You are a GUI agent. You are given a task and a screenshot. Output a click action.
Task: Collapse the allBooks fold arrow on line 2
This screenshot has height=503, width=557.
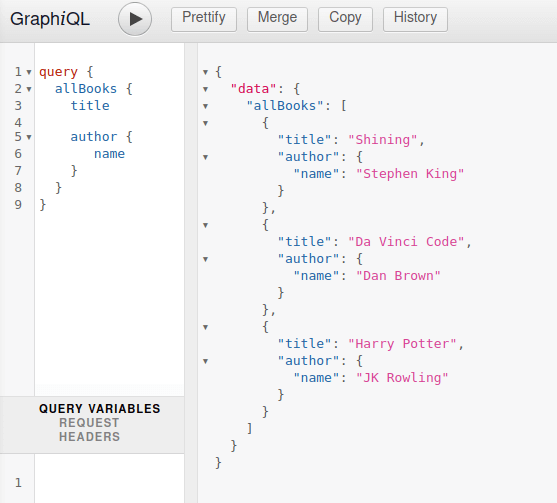coord(29,89)
